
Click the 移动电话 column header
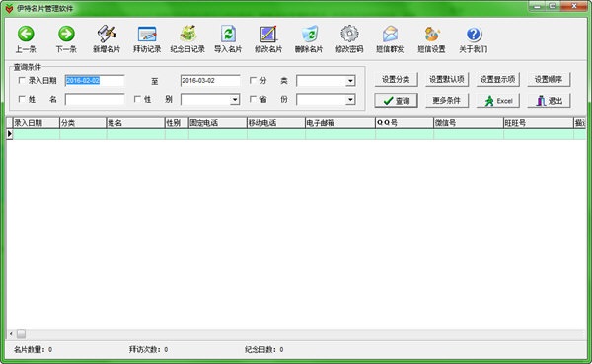pyautogui.click(x=276, y=123)
